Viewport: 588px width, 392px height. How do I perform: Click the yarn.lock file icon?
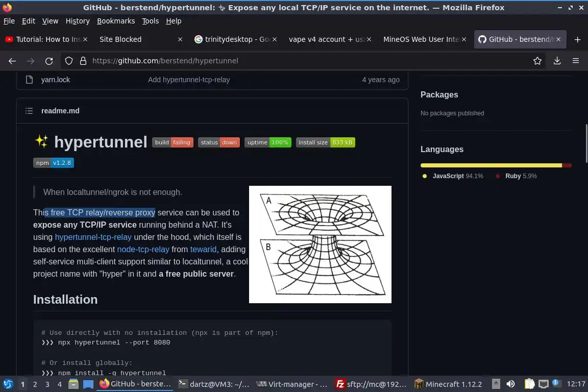(x=29, y=80)
